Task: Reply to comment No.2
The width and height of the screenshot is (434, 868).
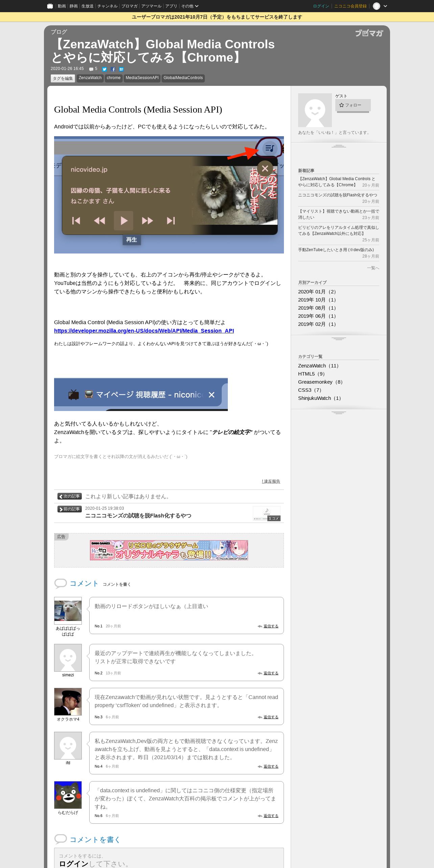Action: [271, 673]
